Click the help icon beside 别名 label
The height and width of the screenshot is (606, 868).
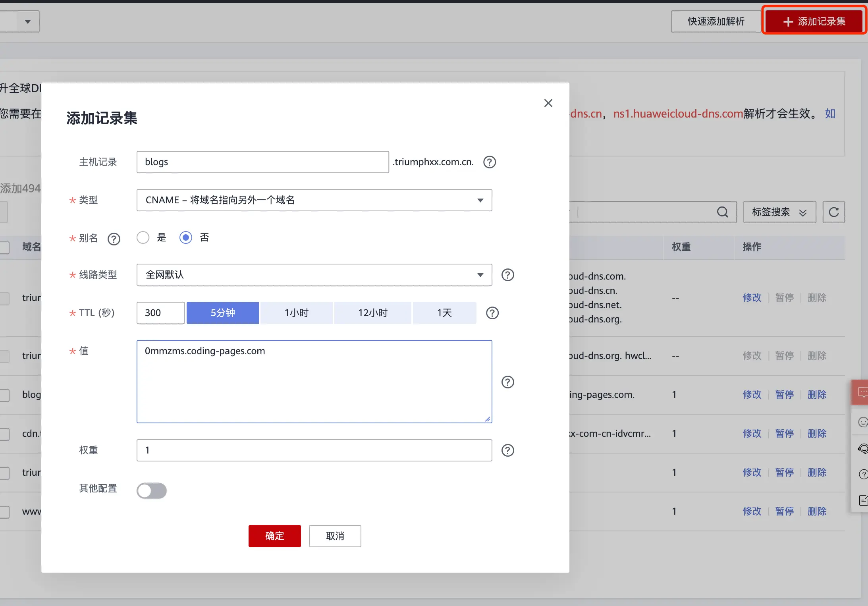(x=114, y=239)
